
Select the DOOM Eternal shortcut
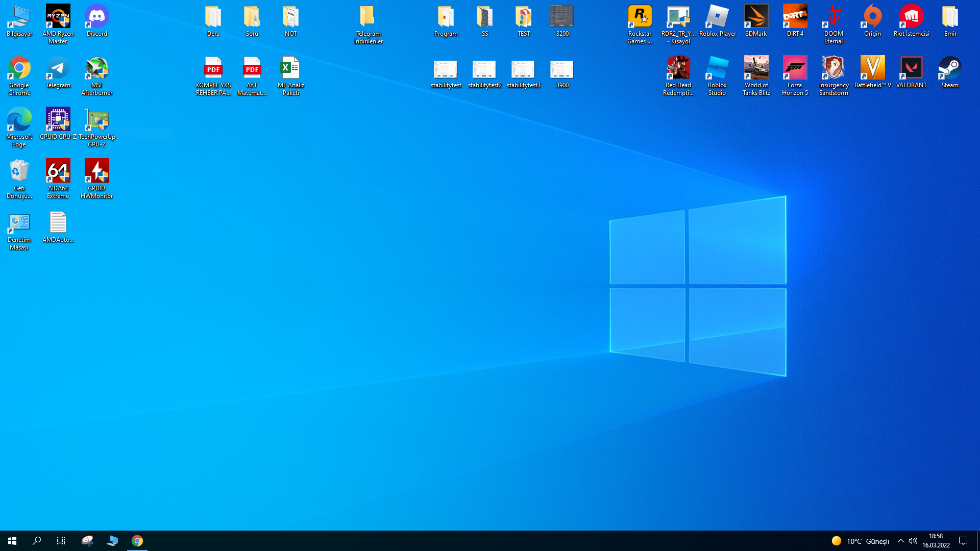(x=834, y=24)
